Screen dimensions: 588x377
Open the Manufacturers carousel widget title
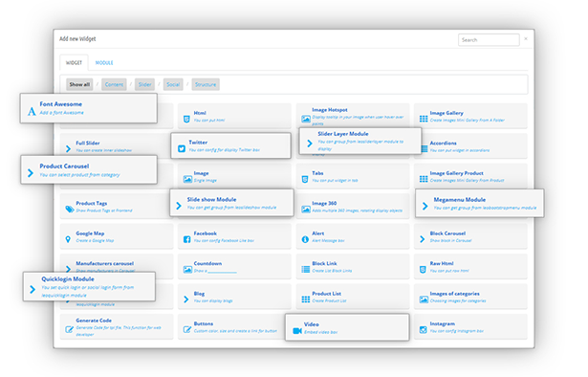(x=104, y=263)
